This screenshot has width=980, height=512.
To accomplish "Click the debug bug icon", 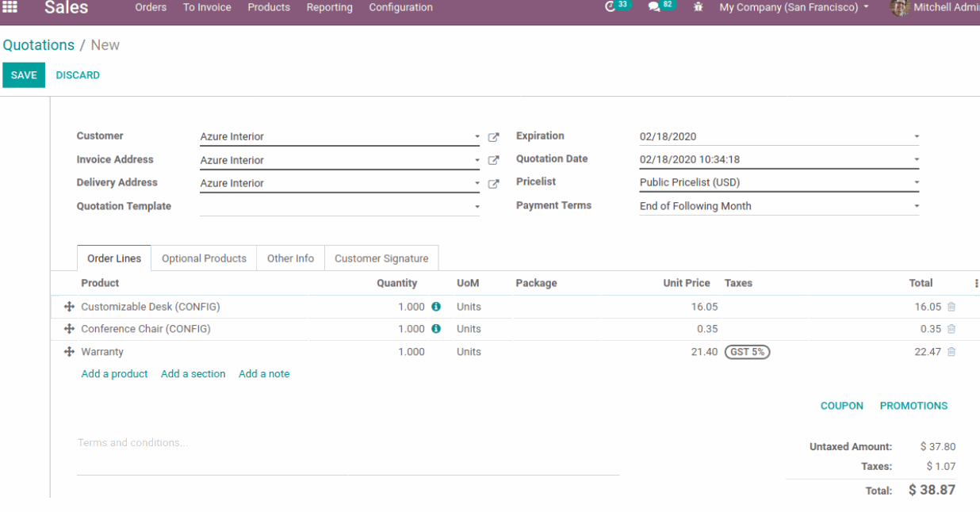I will [x=699, y=7].
